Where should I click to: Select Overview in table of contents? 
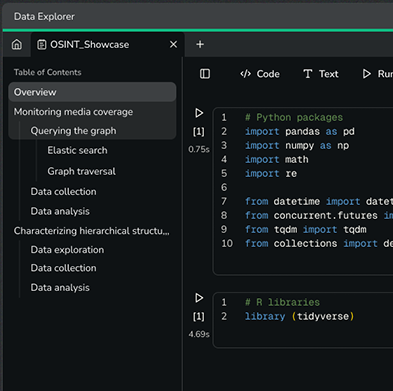(92, 92)
